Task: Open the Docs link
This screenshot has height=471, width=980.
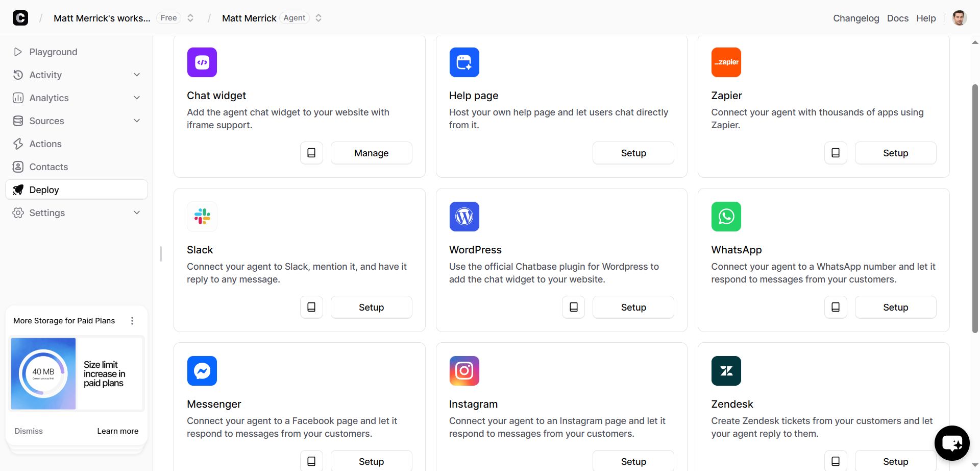Action: coord(898,18)
